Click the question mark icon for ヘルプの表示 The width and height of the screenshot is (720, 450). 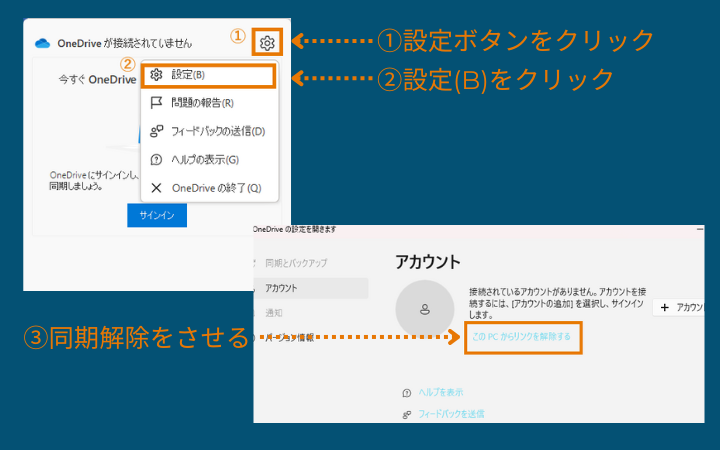pyautogui.click(x=156, y=160)
